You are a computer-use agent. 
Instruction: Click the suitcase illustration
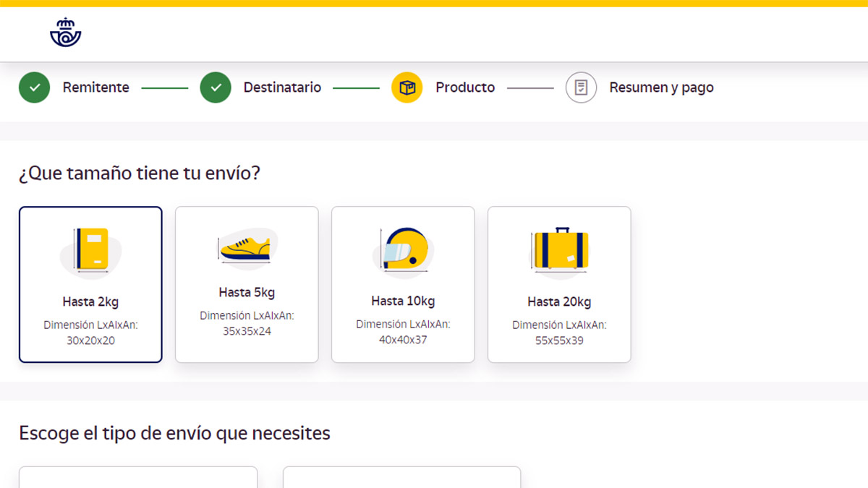coord(560,250)
